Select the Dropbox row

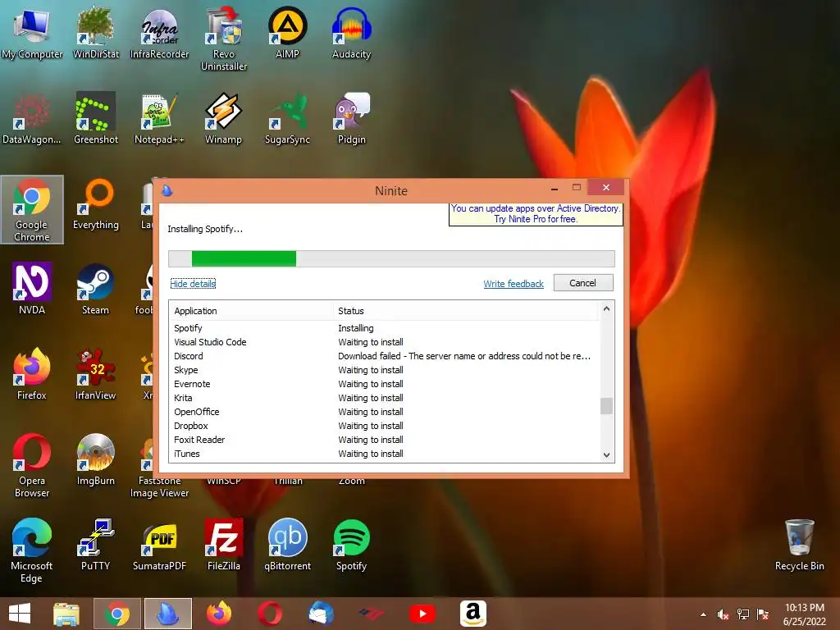point(384,426)
